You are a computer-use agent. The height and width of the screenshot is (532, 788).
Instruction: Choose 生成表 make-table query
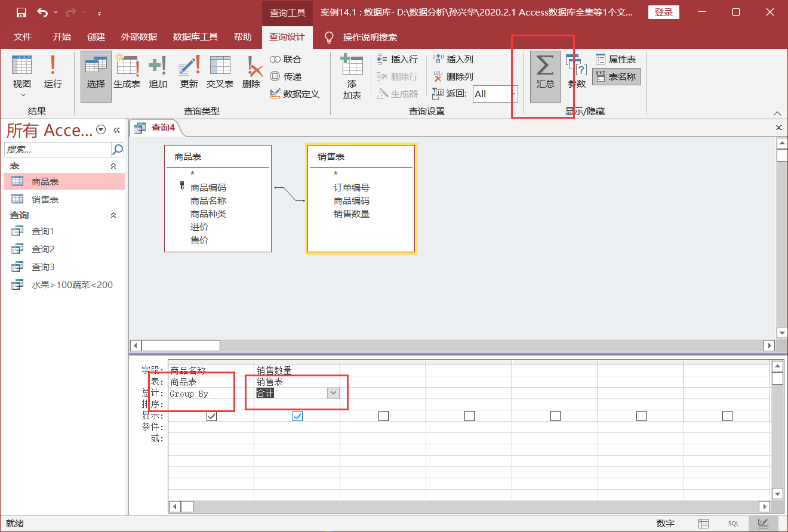coord(127,72)
